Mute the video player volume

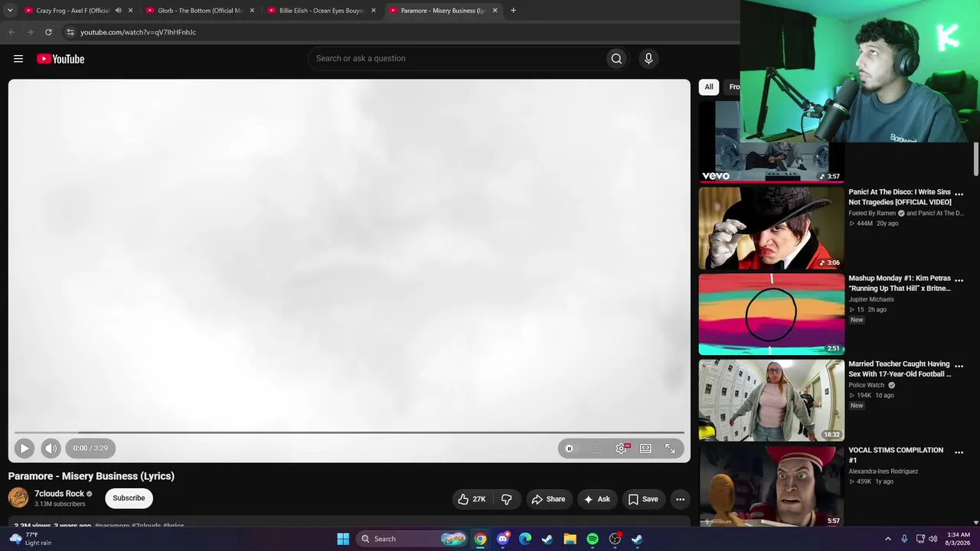coord(51,448)
